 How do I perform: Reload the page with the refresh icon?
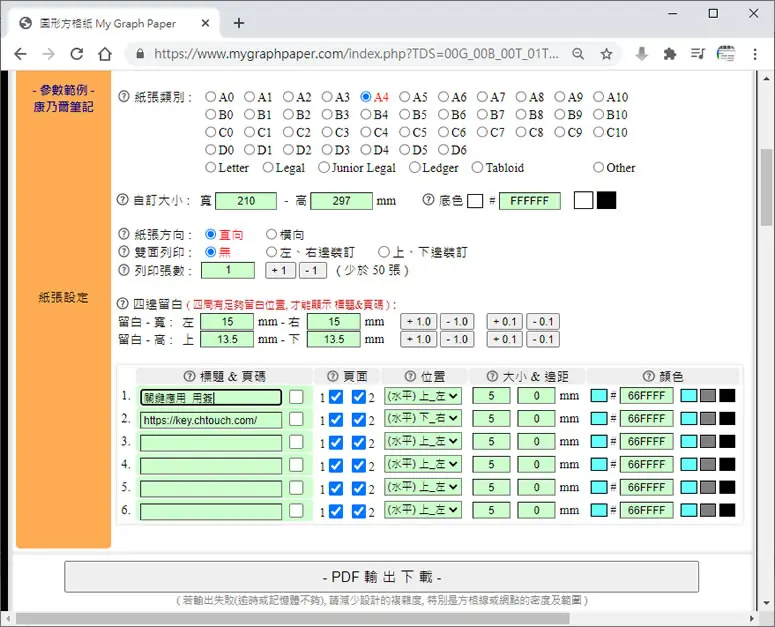point(77,54)
